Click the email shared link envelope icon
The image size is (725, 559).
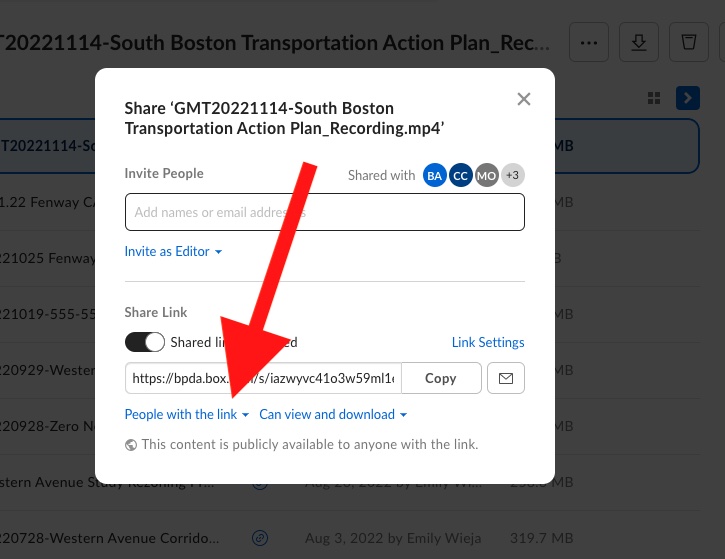tap(505, 379)
